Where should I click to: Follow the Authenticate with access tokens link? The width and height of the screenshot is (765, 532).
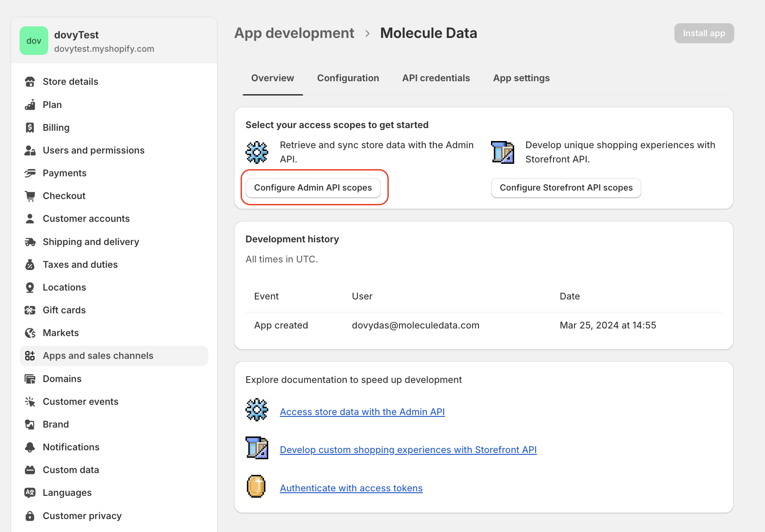click(x=351, y=488)
